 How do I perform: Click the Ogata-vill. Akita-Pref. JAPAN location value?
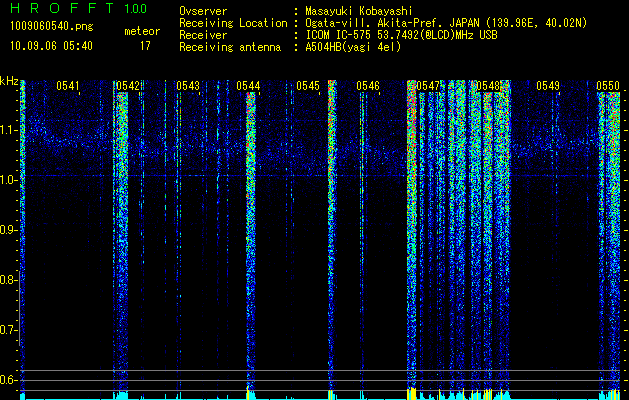click(x=446, y=23)
